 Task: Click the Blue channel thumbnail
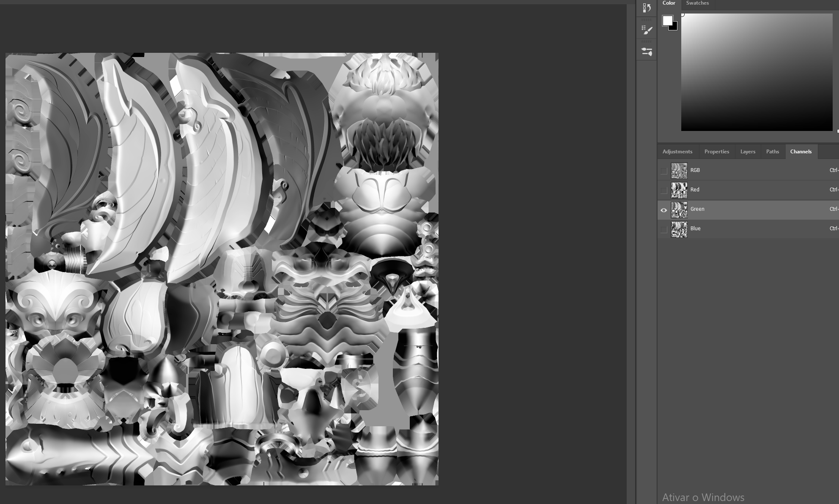click(679, 229)
